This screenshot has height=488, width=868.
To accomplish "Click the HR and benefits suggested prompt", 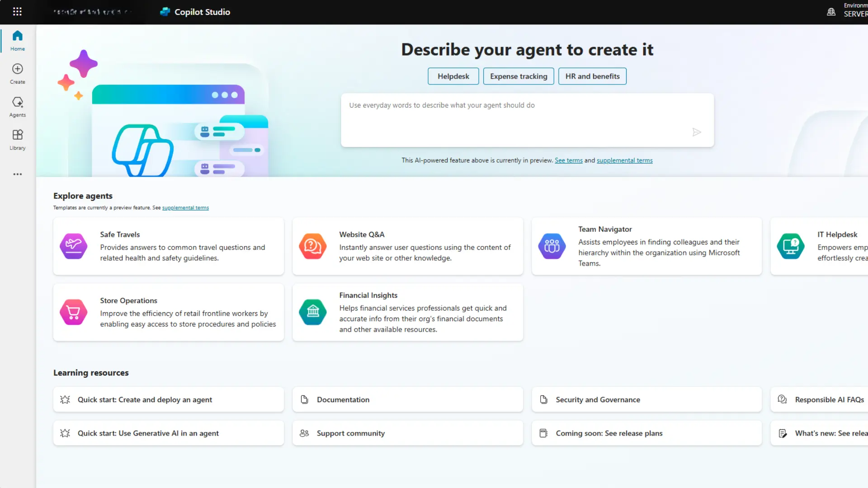I will [x=593, y=75].
